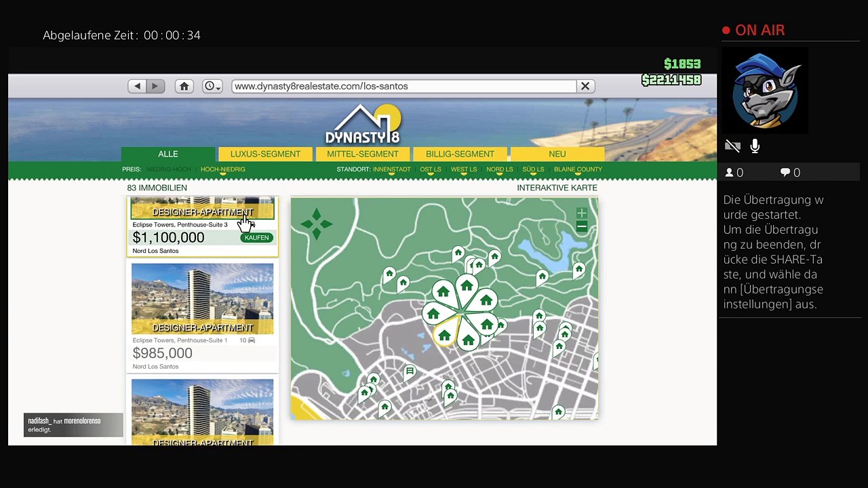Select the ALLE tab
The image size is (868, 488).
168,154
